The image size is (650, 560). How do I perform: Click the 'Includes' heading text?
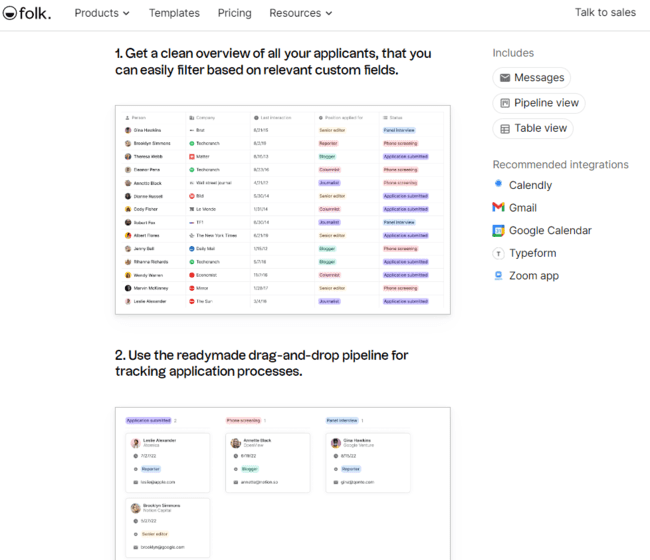pyautogui.click(x=513, y=53)
